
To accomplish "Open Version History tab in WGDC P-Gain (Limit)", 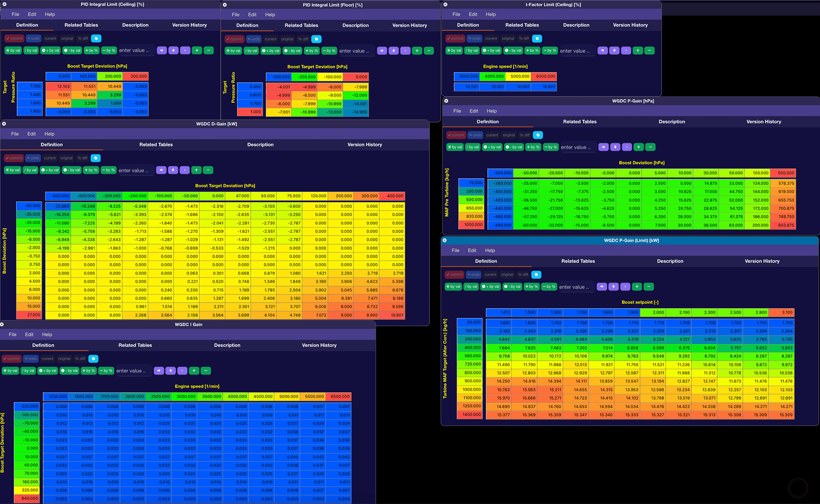I will click(x=762, y=261).
